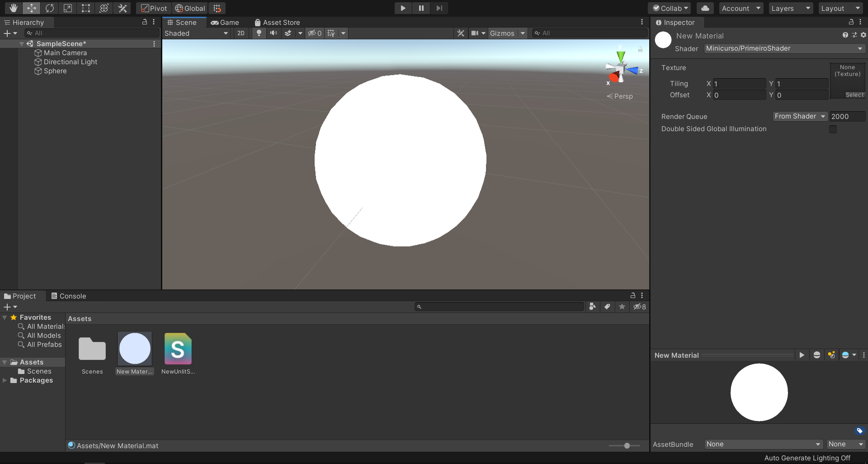868x464 pixels.
Task: Switch to the Game tab
Action: pyautogui.click(x=225, y=22)
